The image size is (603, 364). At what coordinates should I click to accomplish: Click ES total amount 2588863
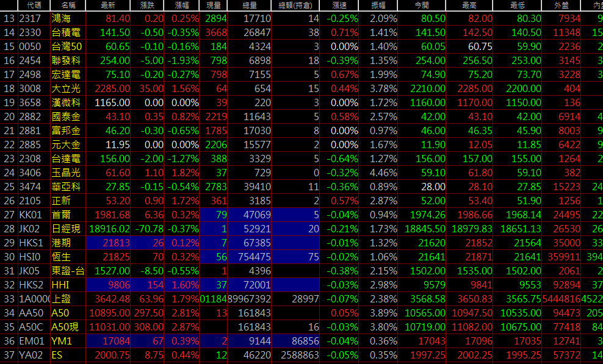coord(300,355)
